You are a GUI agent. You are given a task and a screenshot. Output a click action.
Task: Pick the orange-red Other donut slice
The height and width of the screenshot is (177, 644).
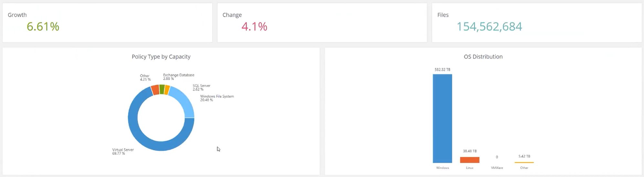pos(155,90)
